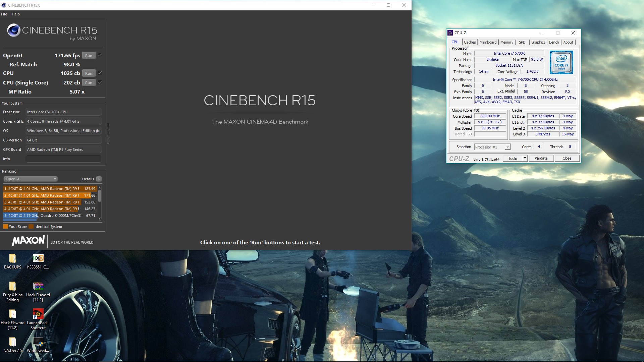644x362 pixels.
Task: Toggle the CPU test checkmark
Action: point(100,73)
